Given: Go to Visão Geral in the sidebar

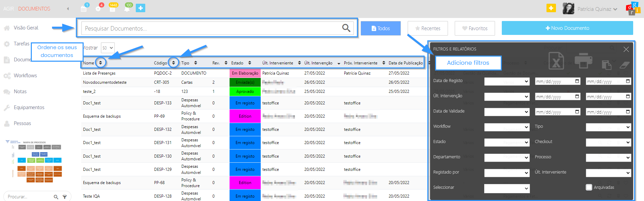Looking at the screenshot, I should pyautogui.click(x=26, y=28).
